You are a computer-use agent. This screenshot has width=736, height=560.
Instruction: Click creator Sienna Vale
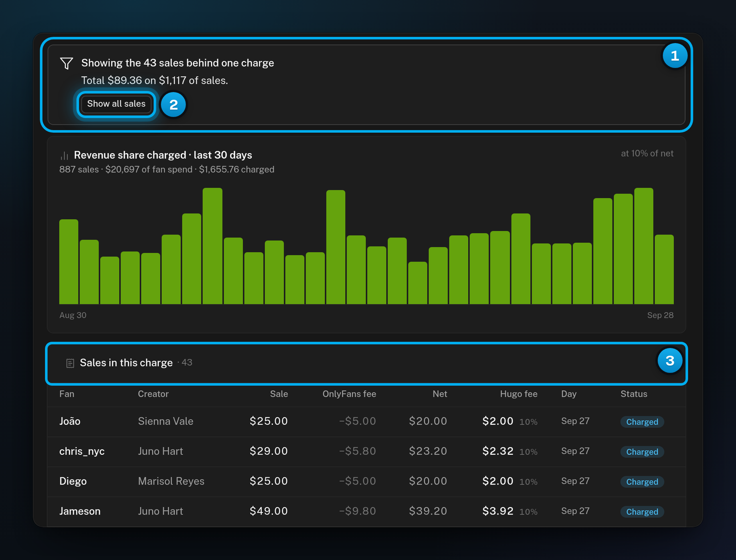pos(166,421)
